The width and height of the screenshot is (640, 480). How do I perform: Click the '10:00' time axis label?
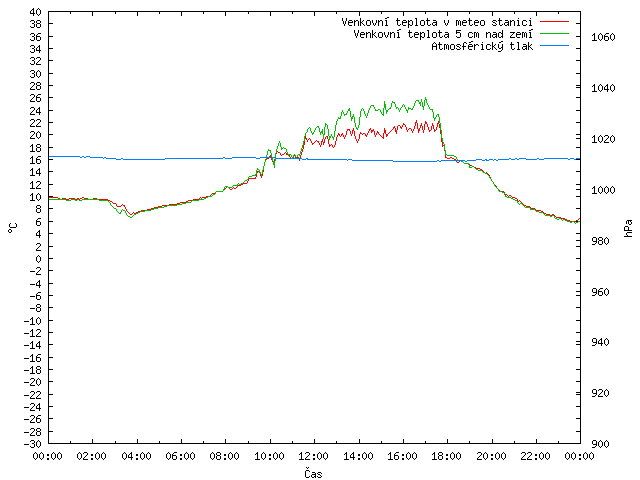[x=269, y=456]
